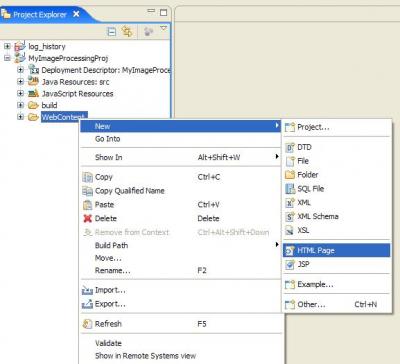Select XML in New submenu
Image resolution: width=400 pixels, height=364 pixels.
click(x=336, y=202)
